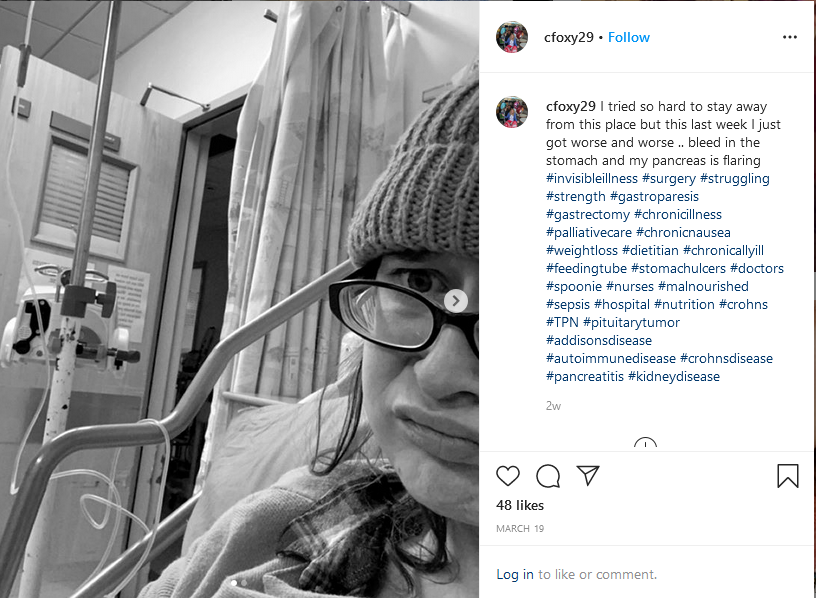View the 48 likes list
The width and height of the screenshot is (816, 598).
click(520, 505)
